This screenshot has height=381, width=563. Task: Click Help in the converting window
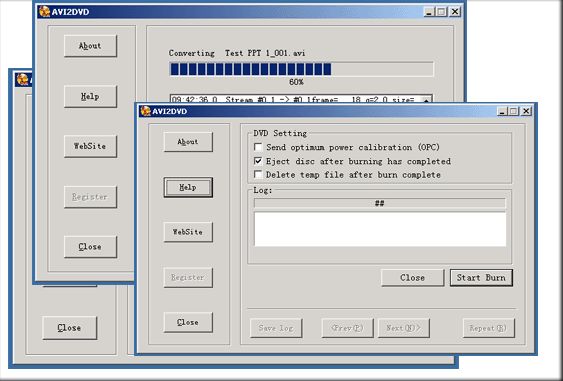(x=90, y=96)
